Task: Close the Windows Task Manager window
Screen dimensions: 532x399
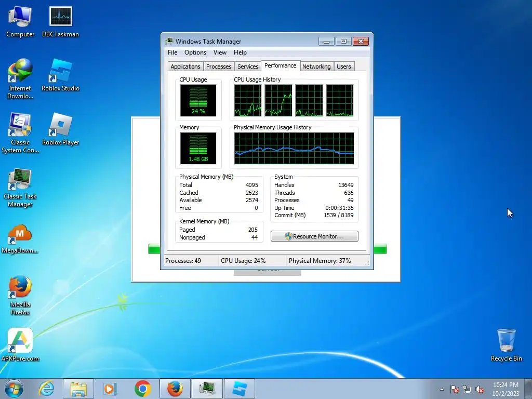Action: (x=361, y=42)
